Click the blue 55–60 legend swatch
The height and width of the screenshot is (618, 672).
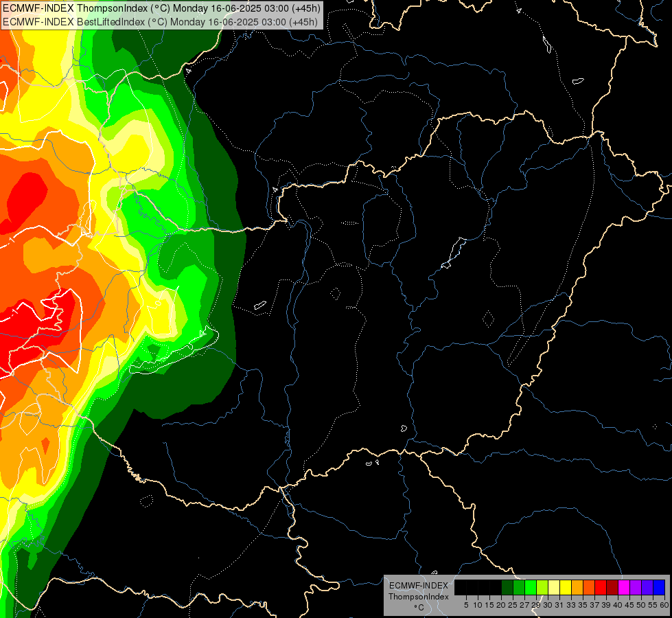(x=659, y=587)
